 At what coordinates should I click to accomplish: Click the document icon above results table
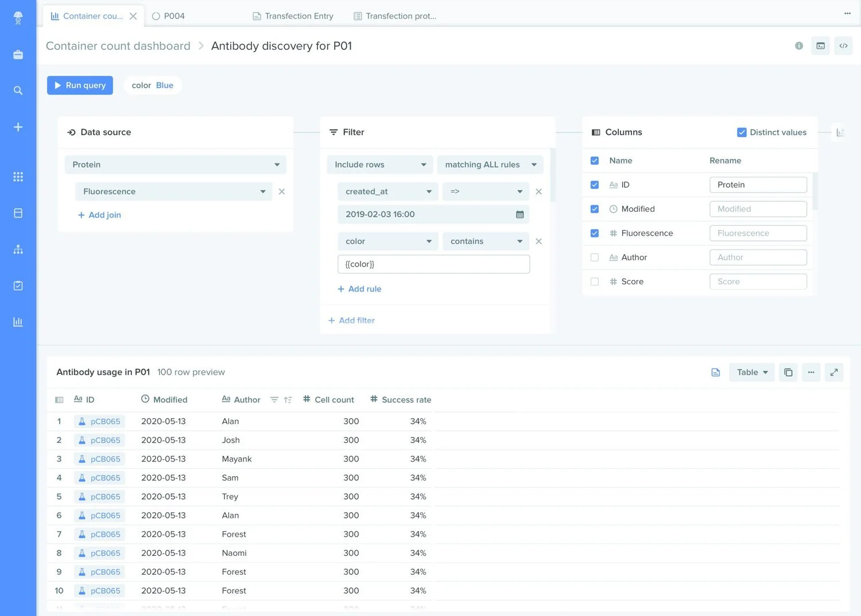click(716, 372)
